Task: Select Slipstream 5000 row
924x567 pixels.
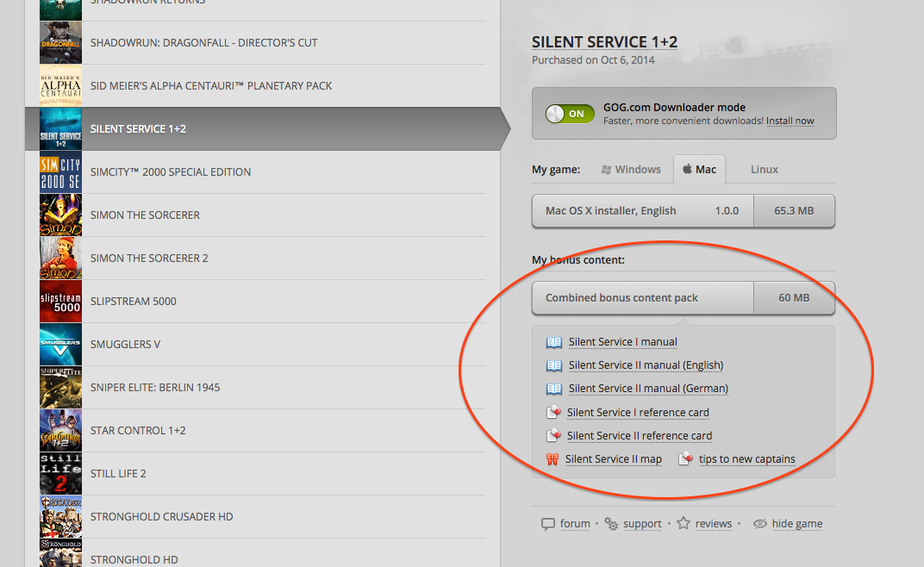Action: 263,302
